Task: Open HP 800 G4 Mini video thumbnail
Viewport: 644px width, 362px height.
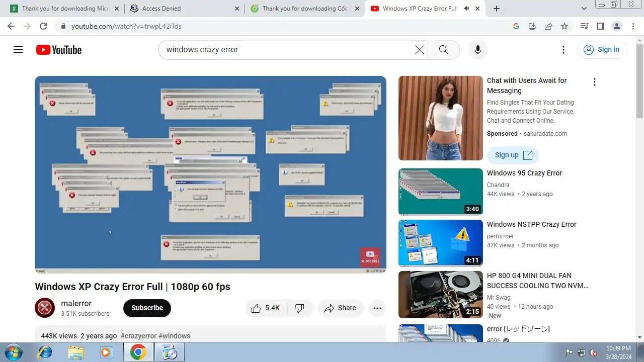Action: pos(440,294)
